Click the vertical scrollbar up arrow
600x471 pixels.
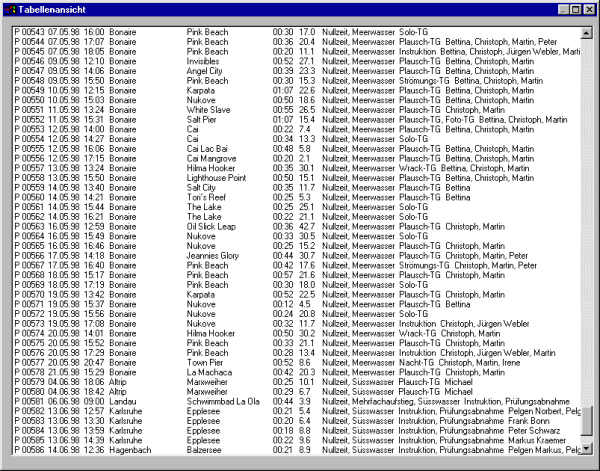coord(586,31)
